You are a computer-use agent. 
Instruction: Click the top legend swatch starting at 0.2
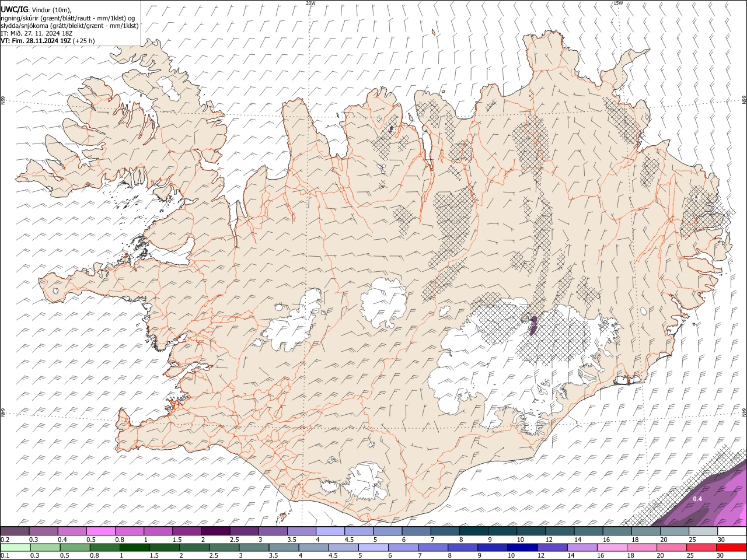click(15, 531)
